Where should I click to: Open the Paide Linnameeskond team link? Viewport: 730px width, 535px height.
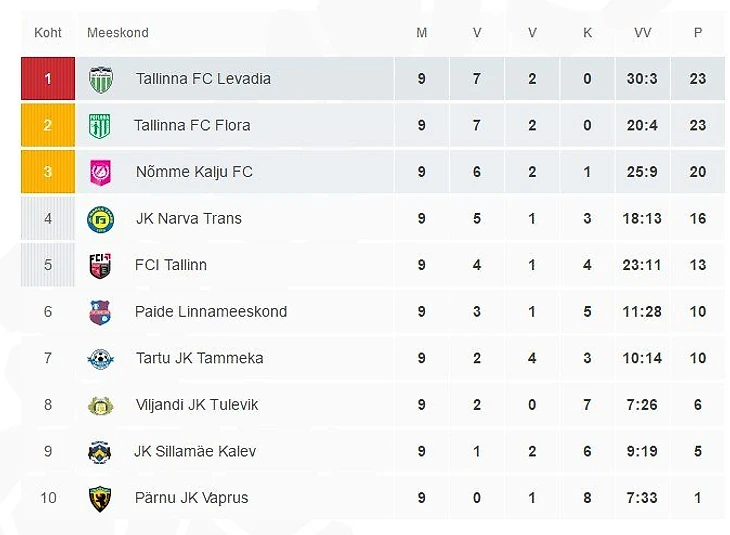click(211, 312)
